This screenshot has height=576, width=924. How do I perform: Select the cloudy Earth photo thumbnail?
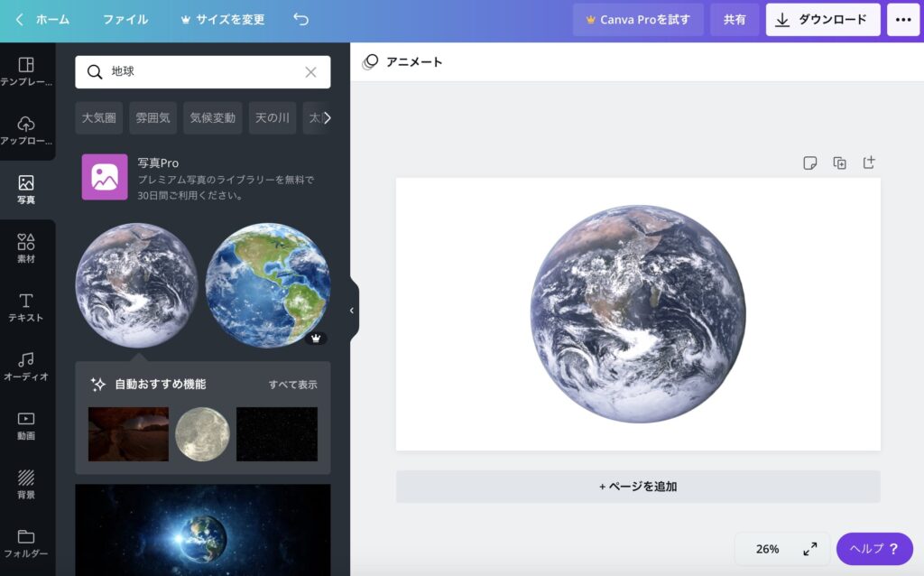pyautogui.click(x=137, y=285)
